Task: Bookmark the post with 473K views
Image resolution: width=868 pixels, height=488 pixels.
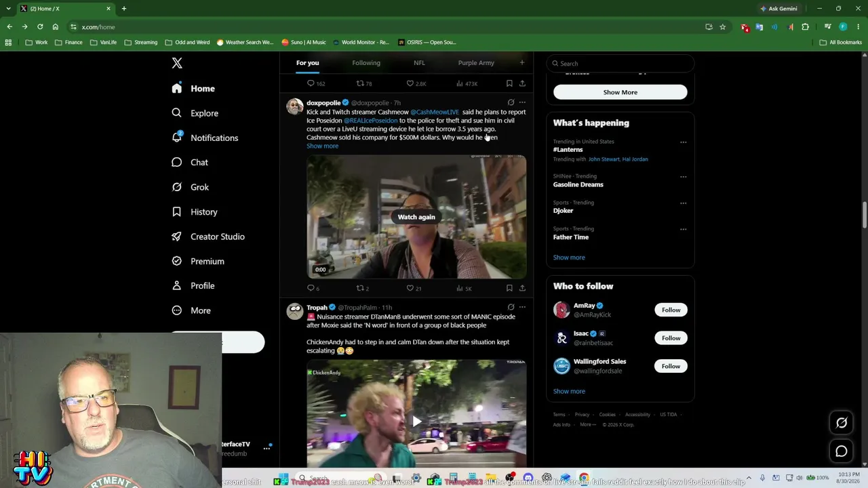Action: coord(509,83)
